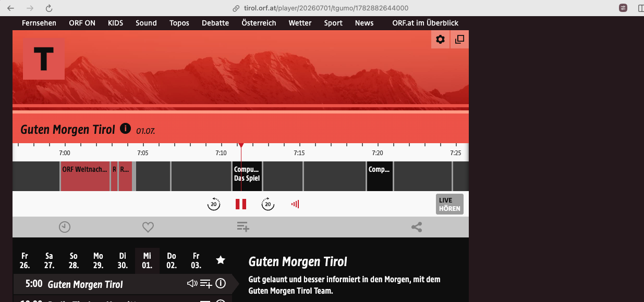Image resolution: width=644 pixels, height=302 pixels.
Task: Add to playlist in gray toolbar
Action: coord(243,227)
